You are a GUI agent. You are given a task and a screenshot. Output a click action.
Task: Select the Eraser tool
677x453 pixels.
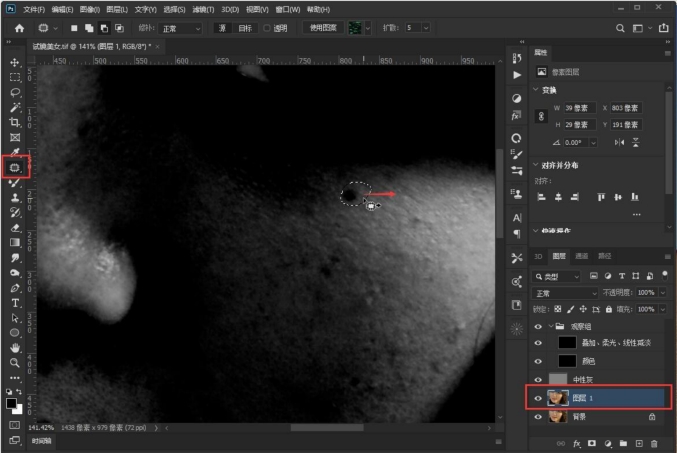(x=15, y=228)
